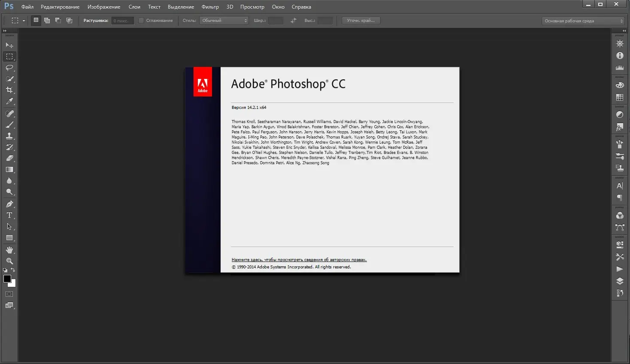Expand the right panel dock
This screenshot has width=630, height=364.
(624, 31)
